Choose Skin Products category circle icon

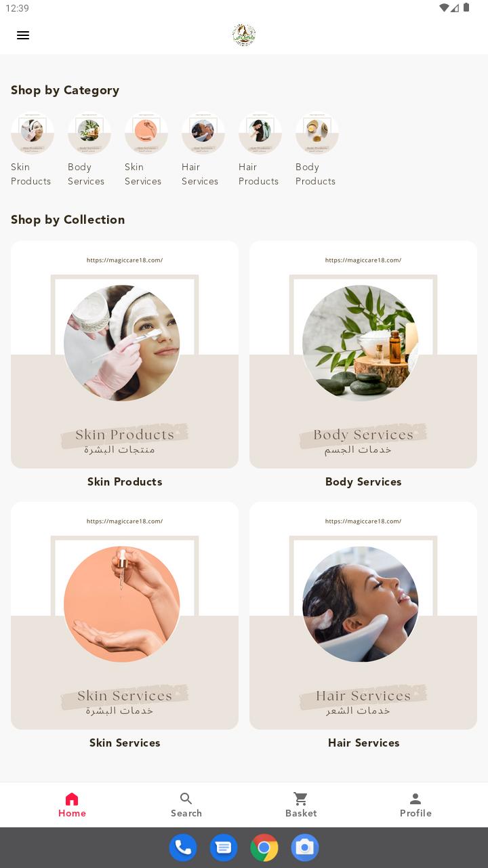(33, 133)
